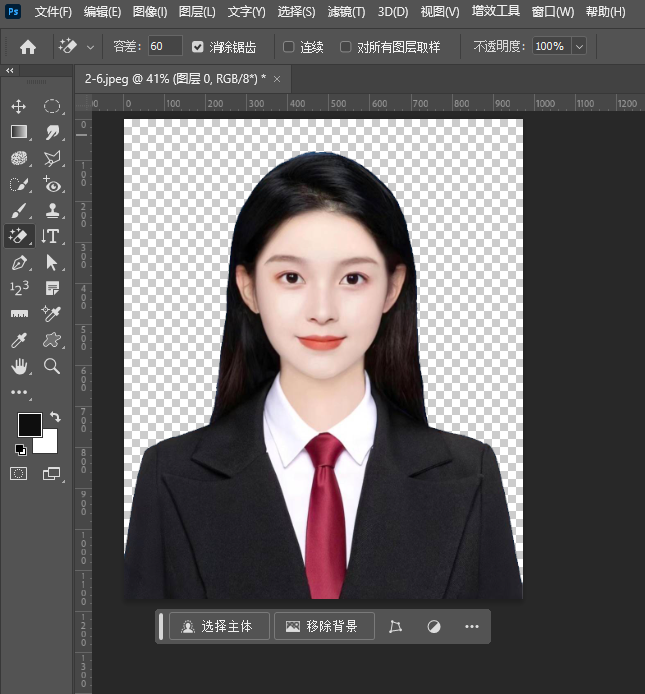Open the 滤镜(T) menu
The width and height of the screenshot is (645, 694).
pos(347,12)
